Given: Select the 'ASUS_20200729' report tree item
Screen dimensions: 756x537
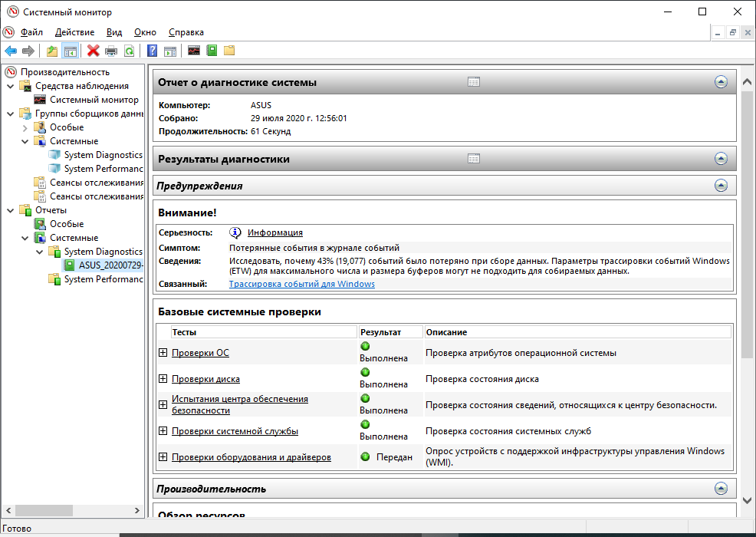Looking at the screenshot, I should point(110,265).
